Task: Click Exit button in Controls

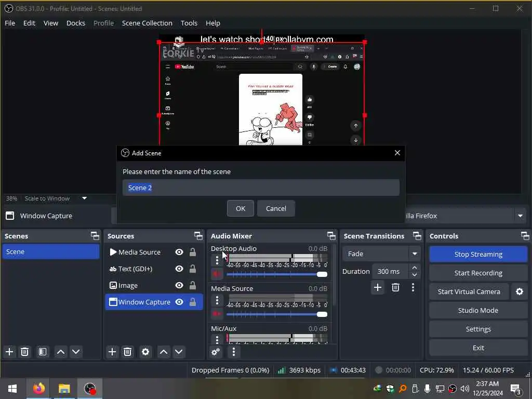Action: (478, 348)
